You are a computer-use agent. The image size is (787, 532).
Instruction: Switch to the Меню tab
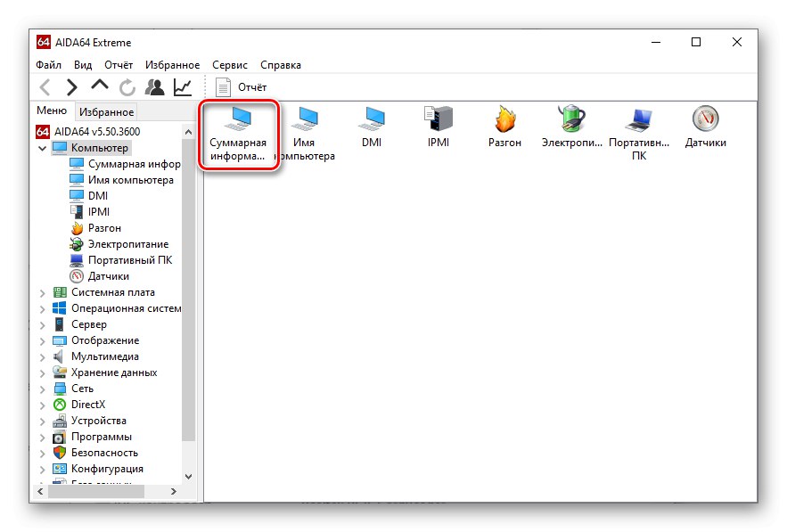point(52,110)
